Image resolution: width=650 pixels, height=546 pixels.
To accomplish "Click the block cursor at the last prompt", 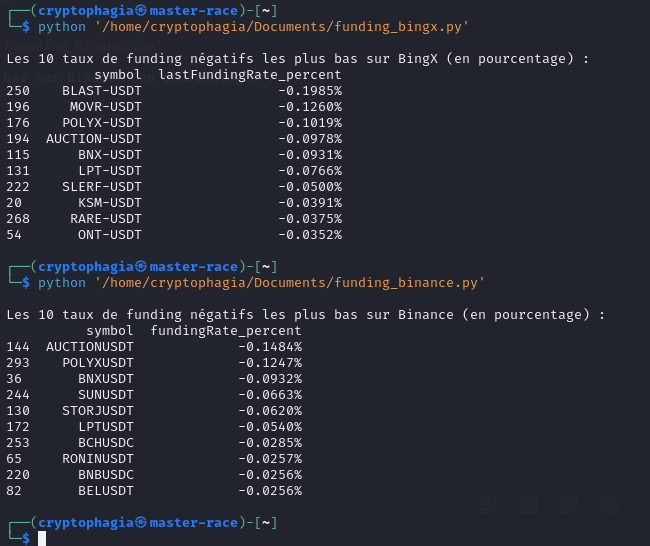I will [x=42, y=539].
